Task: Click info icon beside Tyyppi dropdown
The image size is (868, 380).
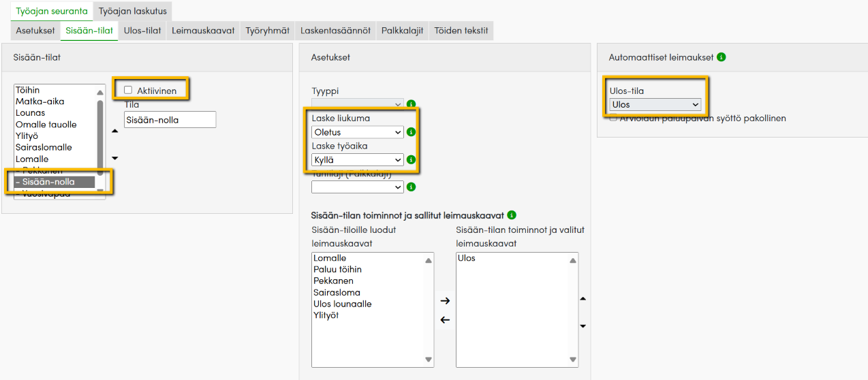Action: [x=411, y=104]
